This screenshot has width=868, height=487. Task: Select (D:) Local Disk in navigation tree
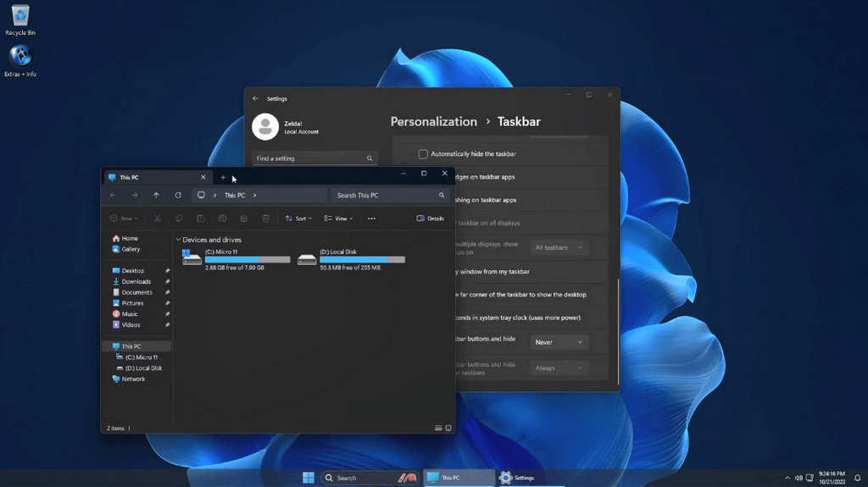click(x=139, y=368)
